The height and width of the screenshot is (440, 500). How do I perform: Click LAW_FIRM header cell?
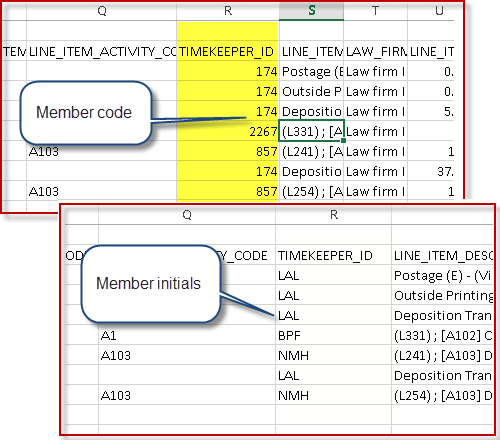click(x=375, y=52)
